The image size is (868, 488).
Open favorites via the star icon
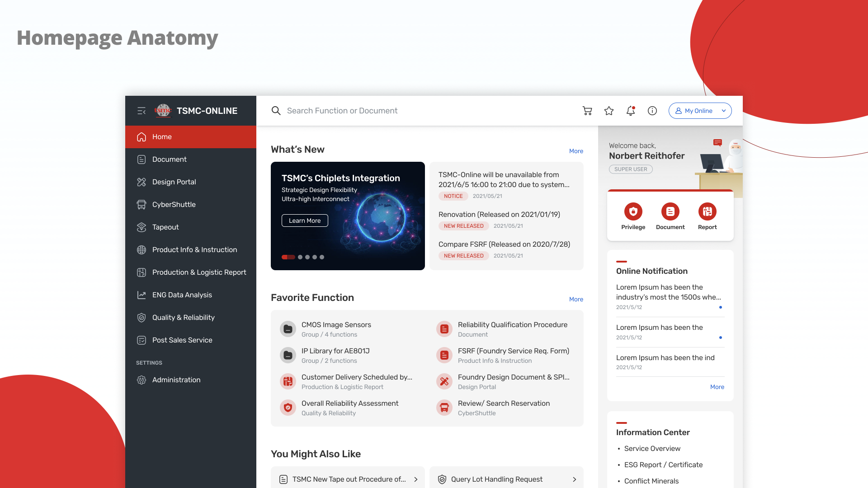click(609, 111)
